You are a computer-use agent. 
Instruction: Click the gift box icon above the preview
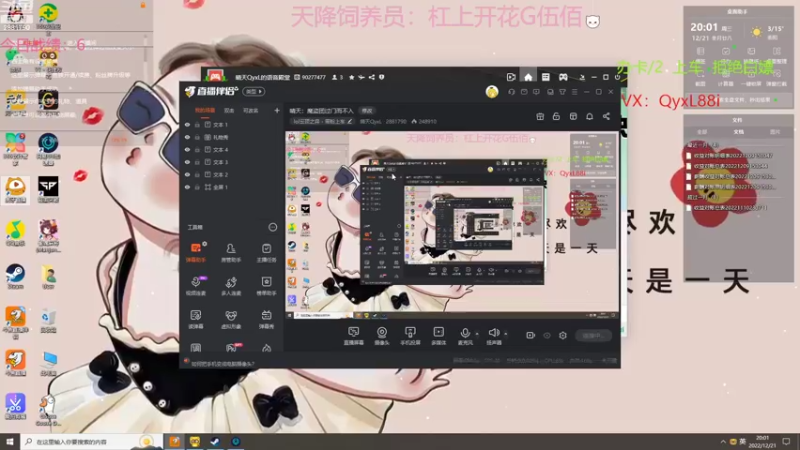point(540,116)
